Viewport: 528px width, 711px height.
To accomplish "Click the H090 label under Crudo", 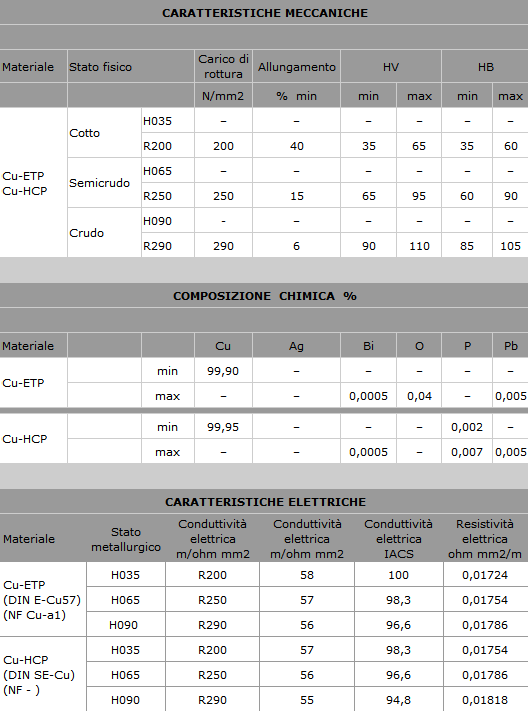I will coord(157,221).
